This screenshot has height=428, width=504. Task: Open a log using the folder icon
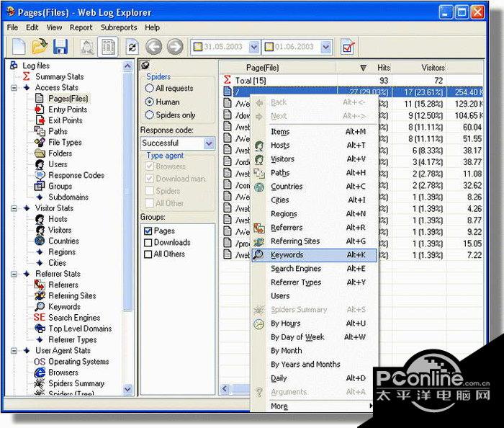40,47
